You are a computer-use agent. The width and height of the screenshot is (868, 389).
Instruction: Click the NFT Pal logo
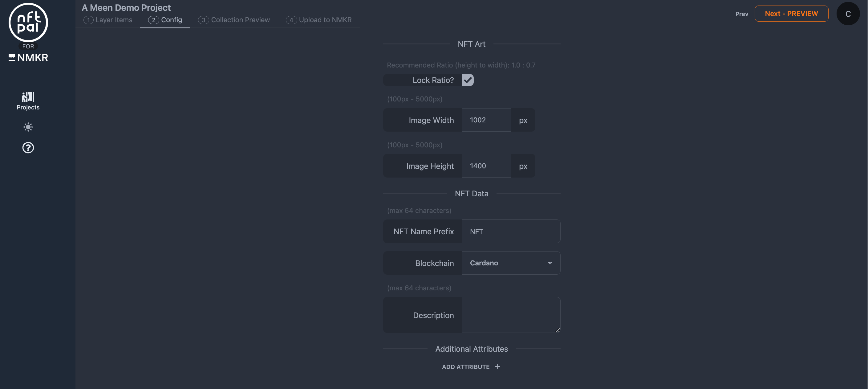pyautogui.click(x=28, y=22)
